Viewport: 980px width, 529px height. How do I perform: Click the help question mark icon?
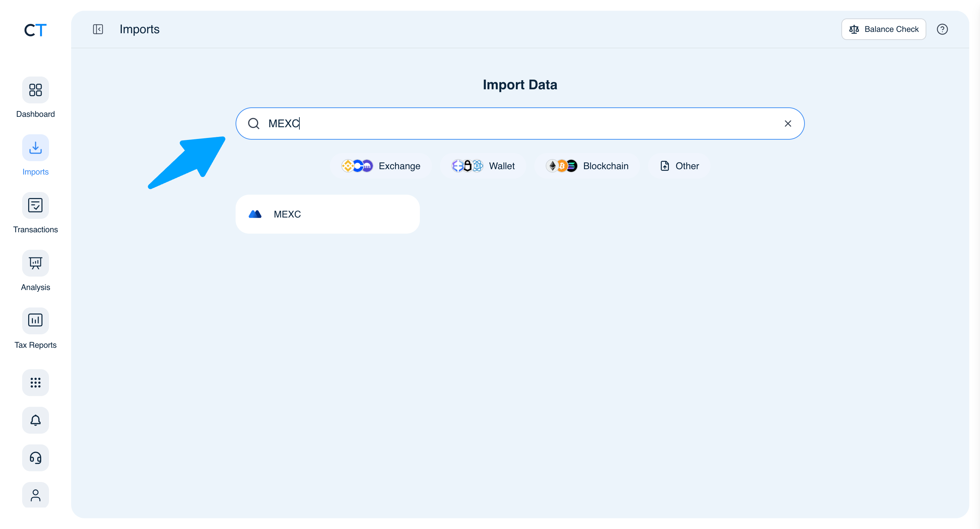pyautogui.click(x=942, y=29)
